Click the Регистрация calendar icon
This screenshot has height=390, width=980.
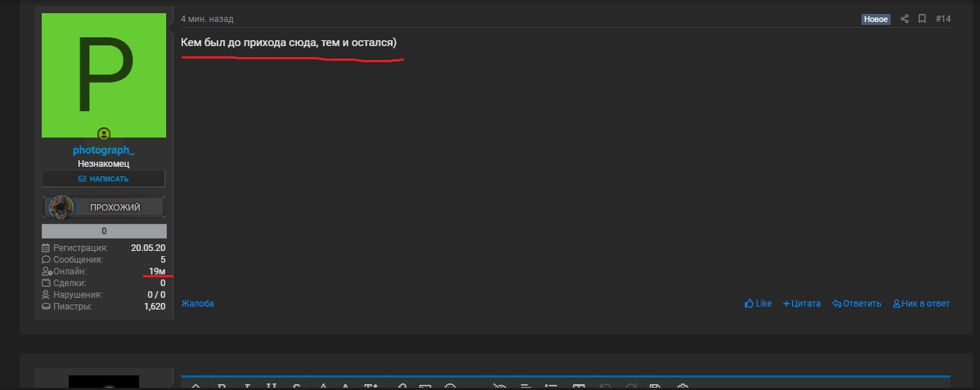coord(46,248)
